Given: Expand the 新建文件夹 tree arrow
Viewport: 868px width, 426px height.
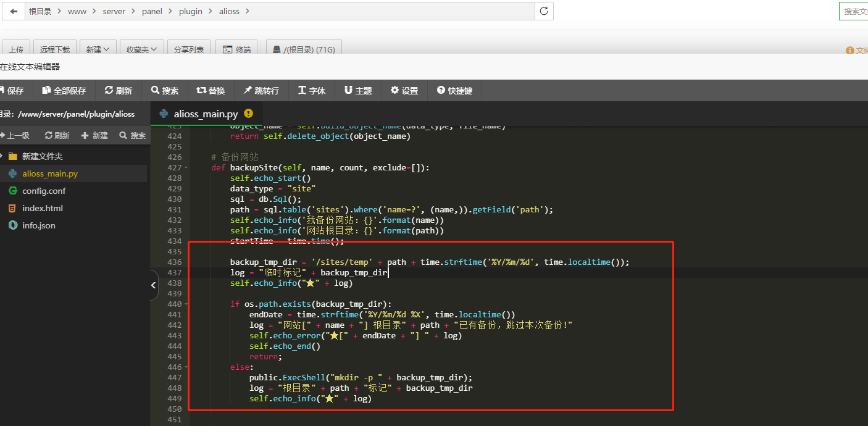Looking at the screenshot, I should pyautogui.click(x=2, y=156).
